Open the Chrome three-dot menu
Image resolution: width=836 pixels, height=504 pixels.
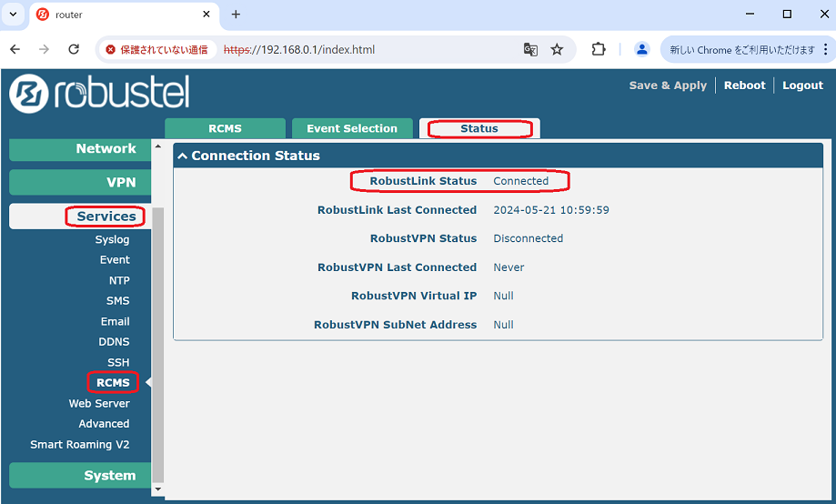tap(825, 50)
